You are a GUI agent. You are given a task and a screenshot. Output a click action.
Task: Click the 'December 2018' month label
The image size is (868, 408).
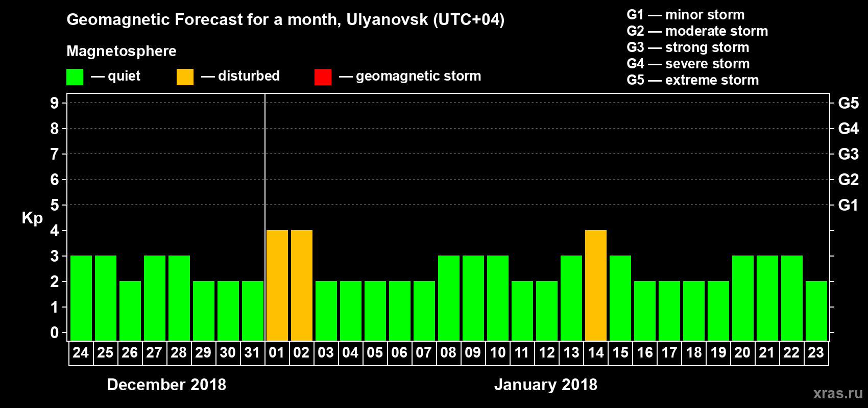click(x=166, y=385)
